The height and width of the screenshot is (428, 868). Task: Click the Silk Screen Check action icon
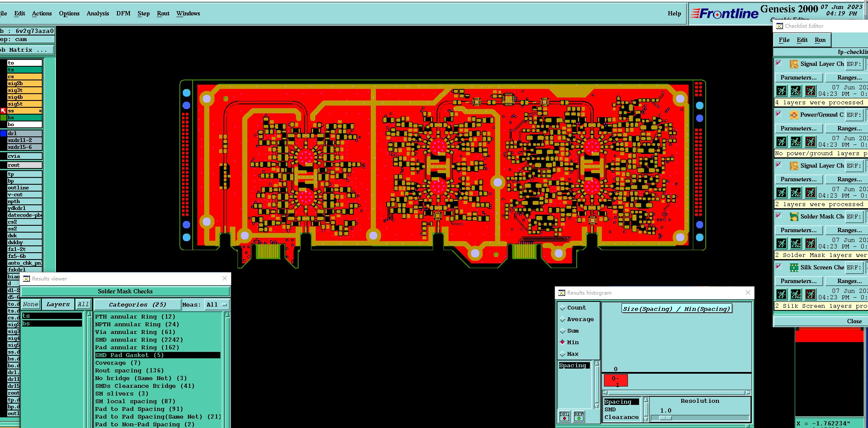click(794, 268)
